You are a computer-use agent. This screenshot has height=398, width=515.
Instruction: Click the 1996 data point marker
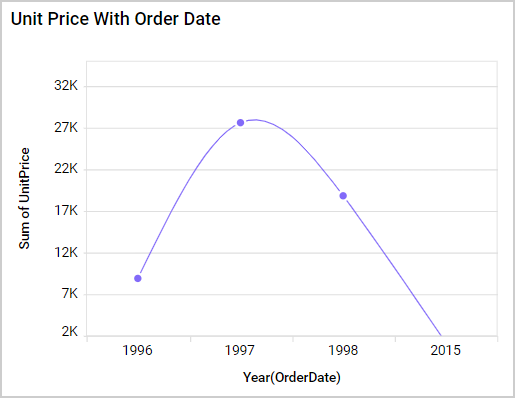(138, 278)
